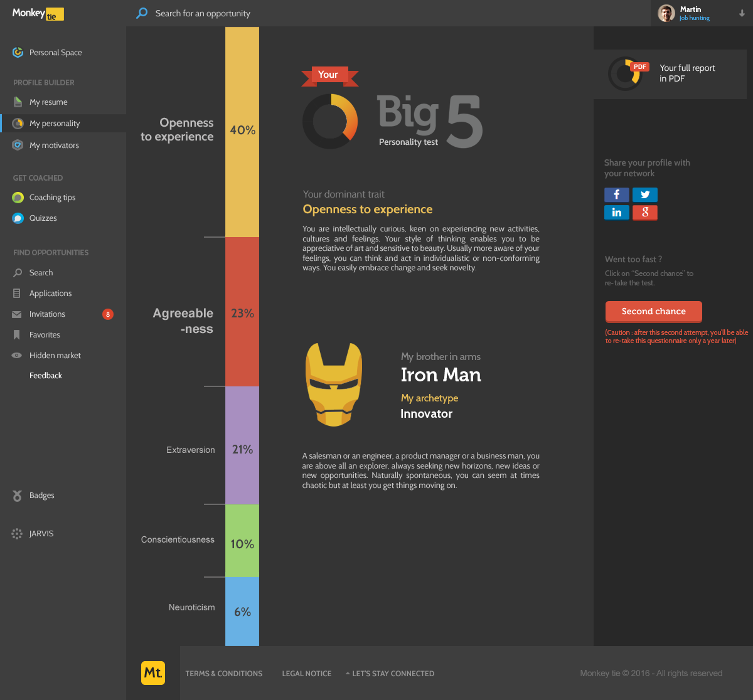Share profile on Google Plus
Image resolution: width=753 pixels, height=700 pixels.
[644, 213]
